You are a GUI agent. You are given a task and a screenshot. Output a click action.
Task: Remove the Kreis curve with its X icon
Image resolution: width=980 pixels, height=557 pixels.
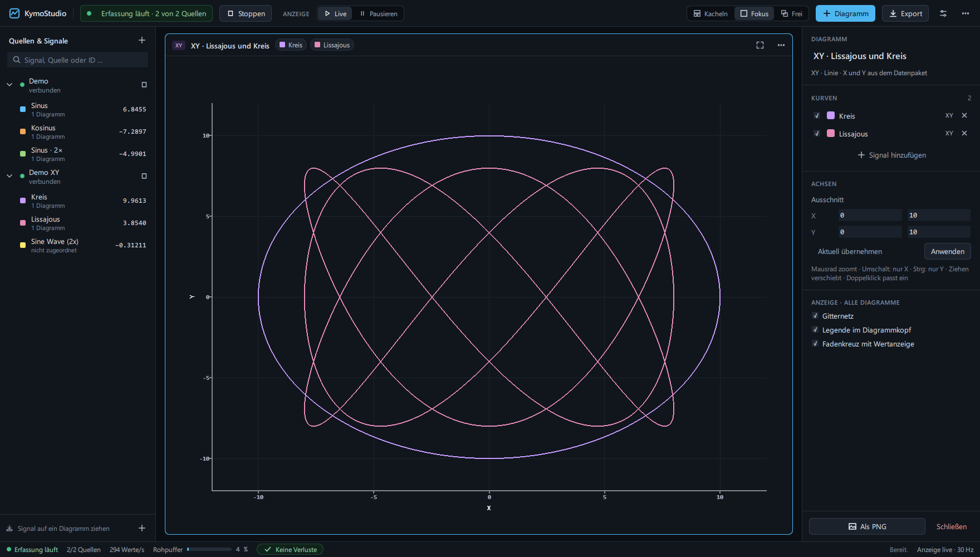[964, 115]
